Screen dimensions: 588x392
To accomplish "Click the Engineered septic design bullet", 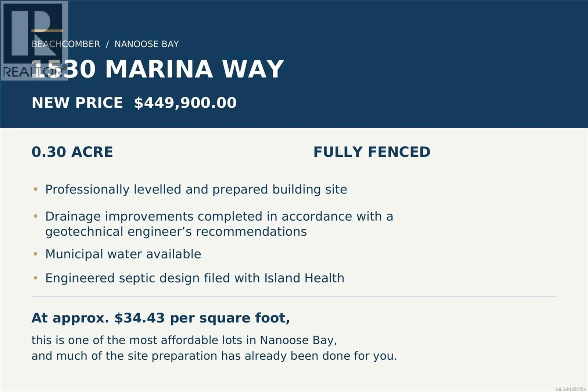I will (x=195, y=278).
